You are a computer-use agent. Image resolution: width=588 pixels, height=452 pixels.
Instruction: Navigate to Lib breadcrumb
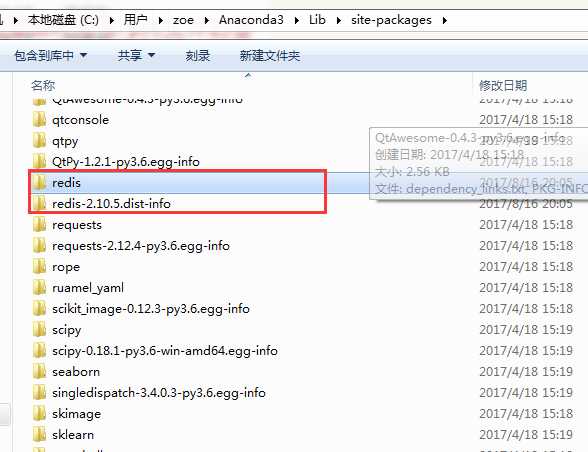317,20
